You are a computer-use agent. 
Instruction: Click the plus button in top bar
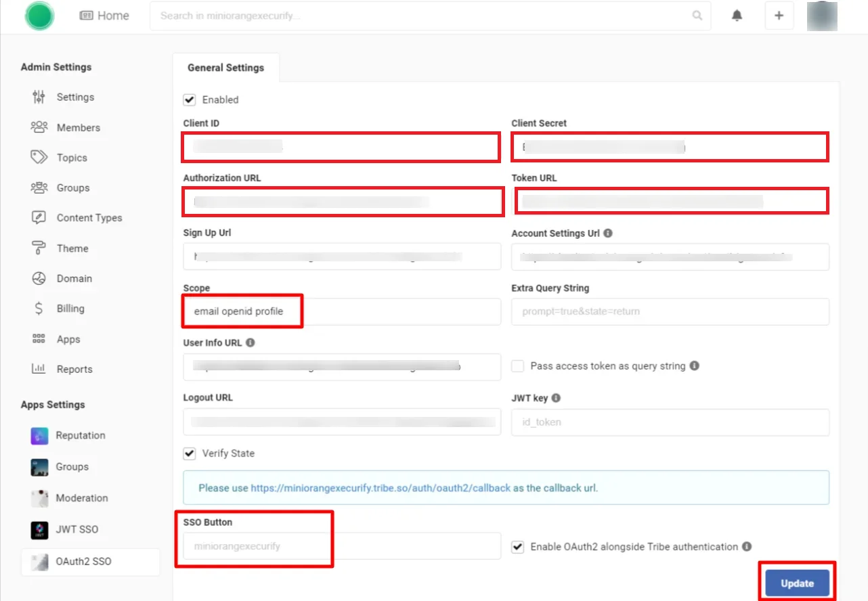click(x=779, y=16)
